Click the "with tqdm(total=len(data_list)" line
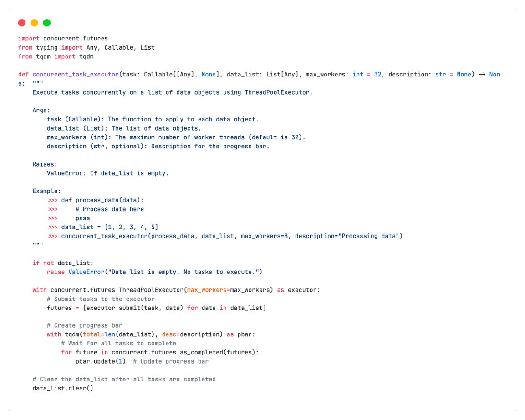The image size is (525, 420). (x=151, y=334)
